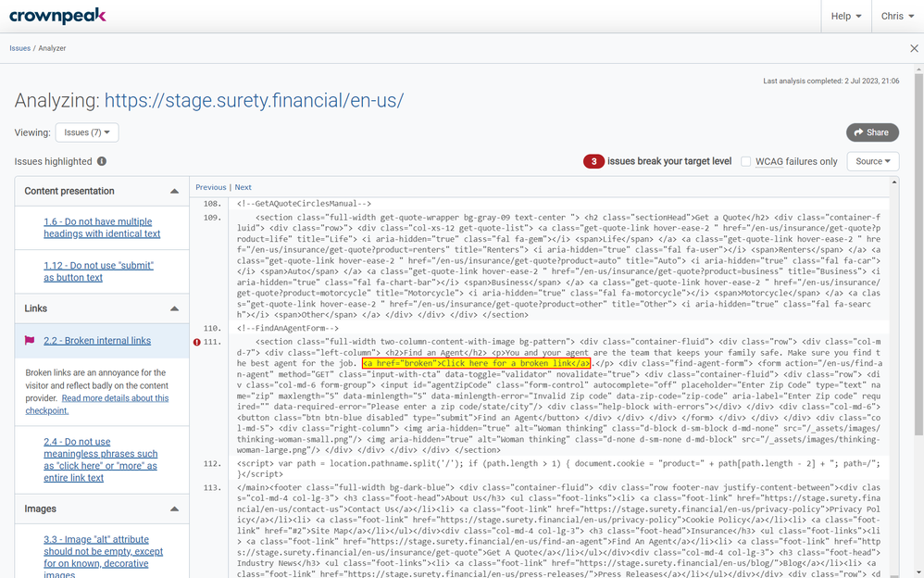
Task: Click the GetAQuoteCirclesManual comment line
Action: pos(304,204)
